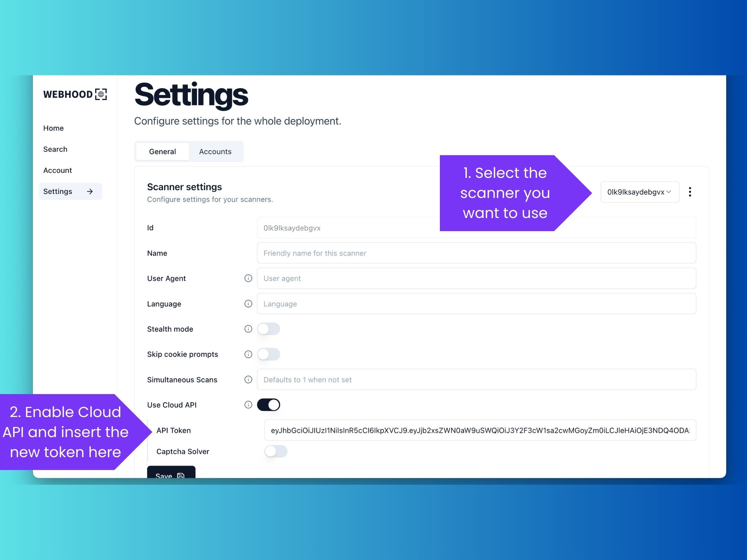Click the info icon next to Skip cookie prompts
The width and height of the screenshot is (747, 560).
point(248,354)
